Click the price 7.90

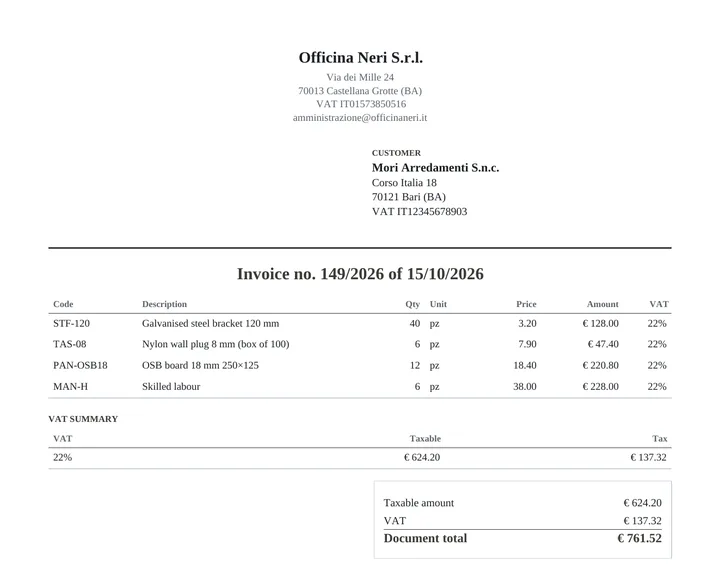pyautogui.click(x=527, y=344)
